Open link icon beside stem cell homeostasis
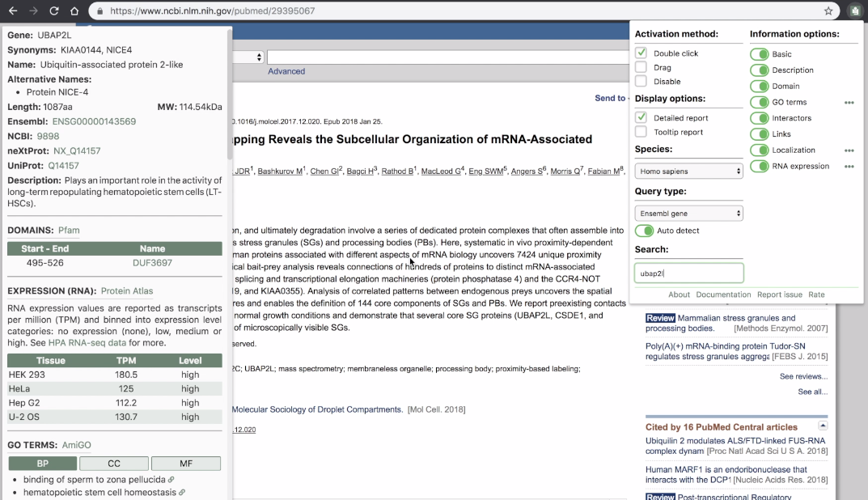Screen dimensions: 868x500 181,493
